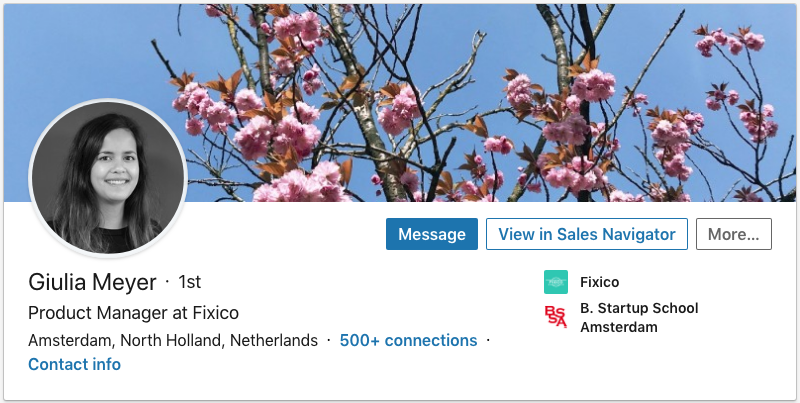The image size is (800, 403).
Task: Click the Giulia Meyer name heading
Action: tap(92, 282)
